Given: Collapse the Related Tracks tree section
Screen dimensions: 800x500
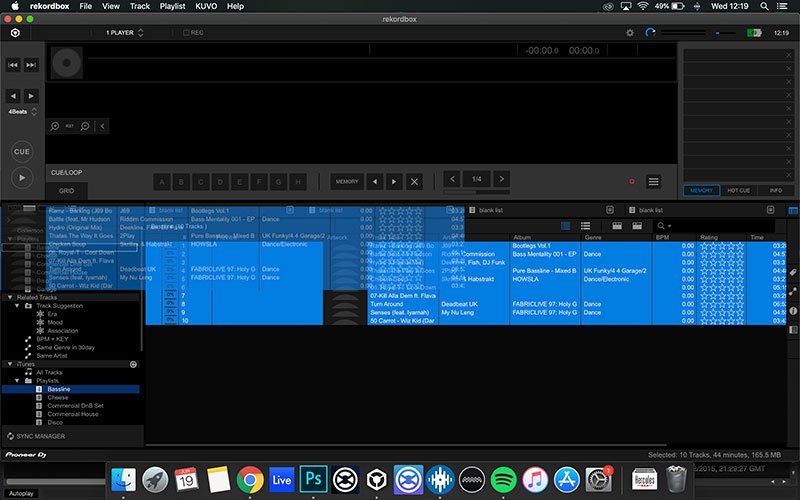Looking at the screenshot, I should pyautogui.click(x=10, y=297).
